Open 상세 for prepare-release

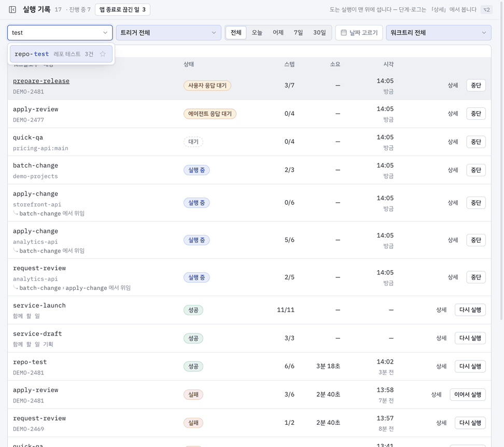(453, 85)
